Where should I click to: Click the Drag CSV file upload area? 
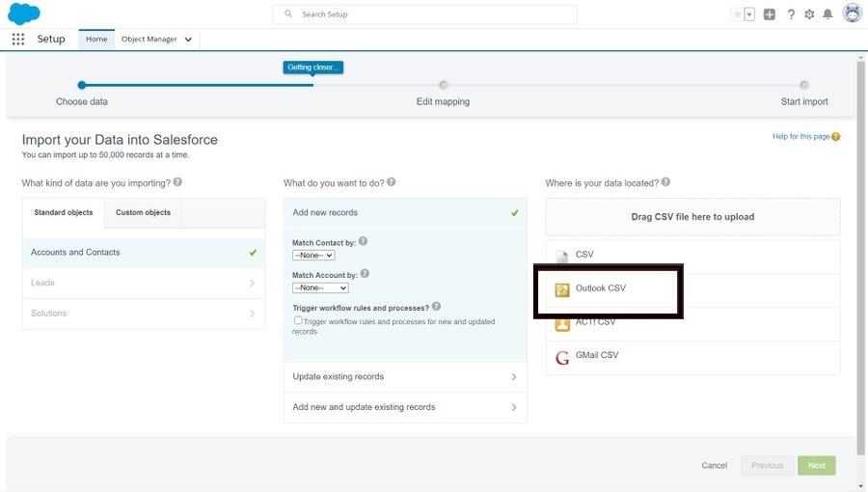[692, 217]
